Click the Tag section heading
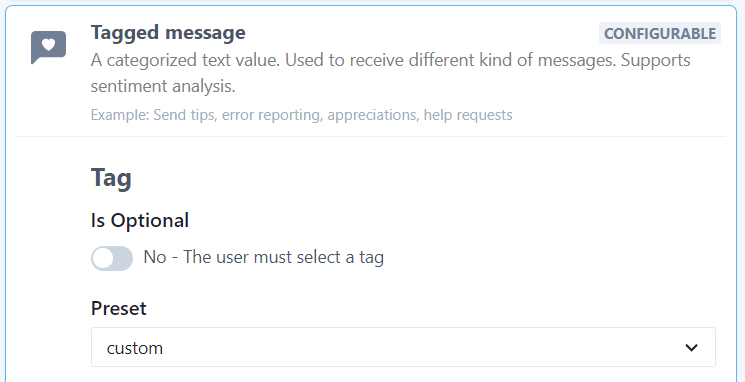745x382 pixels. [111, 178]
